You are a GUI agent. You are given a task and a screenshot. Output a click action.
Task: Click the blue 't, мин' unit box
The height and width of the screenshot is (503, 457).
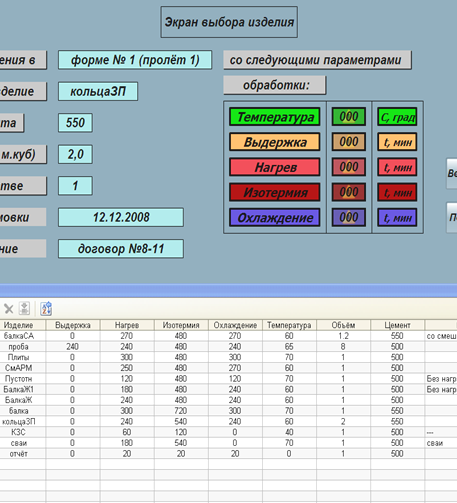pos(397,218)
